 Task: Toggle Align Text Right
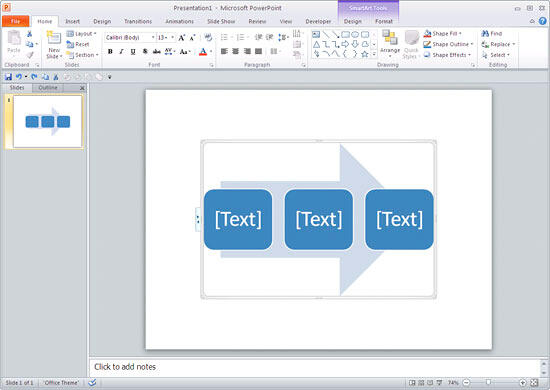247,52
